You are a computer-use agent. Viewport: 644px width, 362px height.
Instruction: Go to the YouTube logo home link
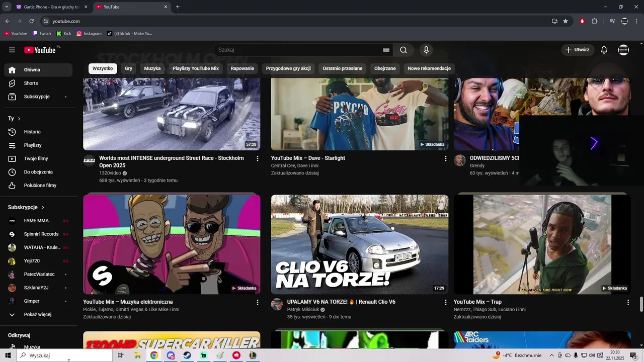tap(40, 50)
